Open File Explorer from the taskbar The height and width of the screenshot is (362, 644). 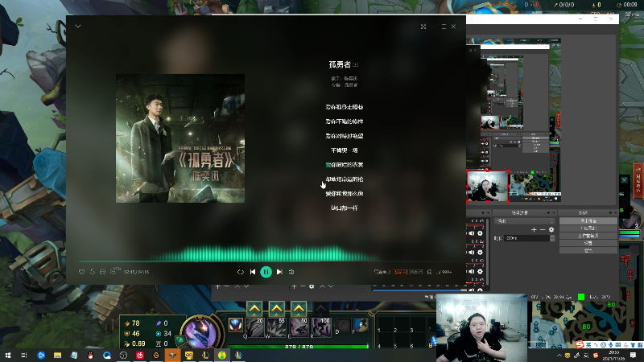(57, 355)
